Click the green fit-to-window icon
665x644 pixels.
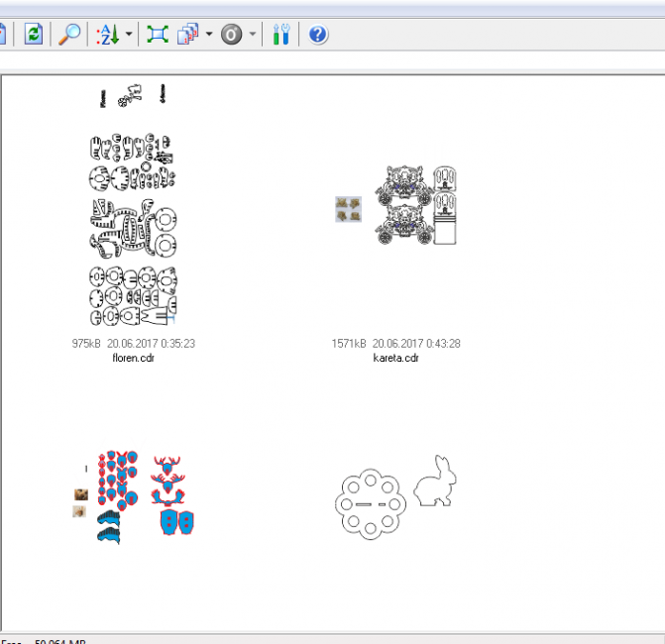[157, 35]
